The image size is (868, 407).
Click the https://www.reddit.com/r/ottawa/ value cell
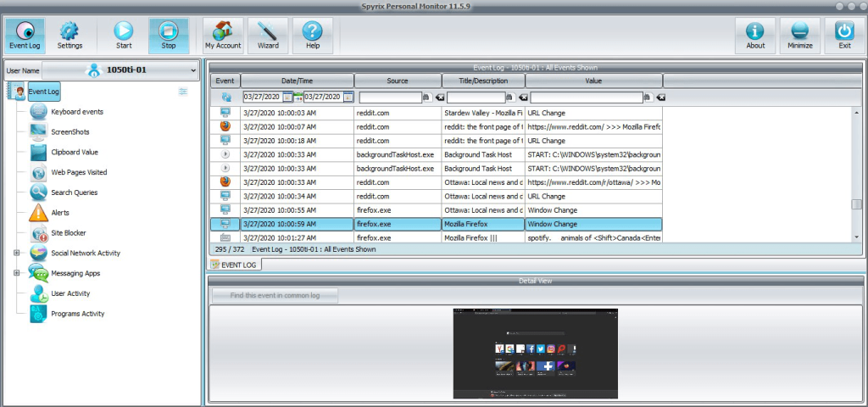(x=593, y=182)
